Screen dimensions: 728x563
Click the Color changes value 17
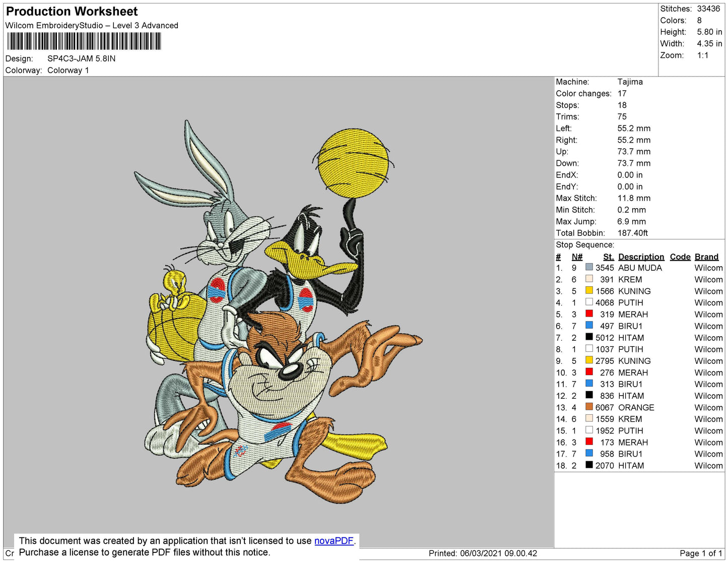(x=622, y=93)
